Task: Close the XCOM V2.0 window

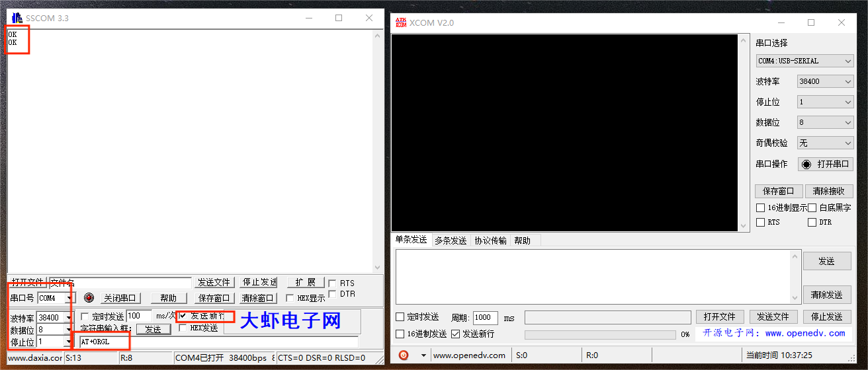Action: click(842, 22)
